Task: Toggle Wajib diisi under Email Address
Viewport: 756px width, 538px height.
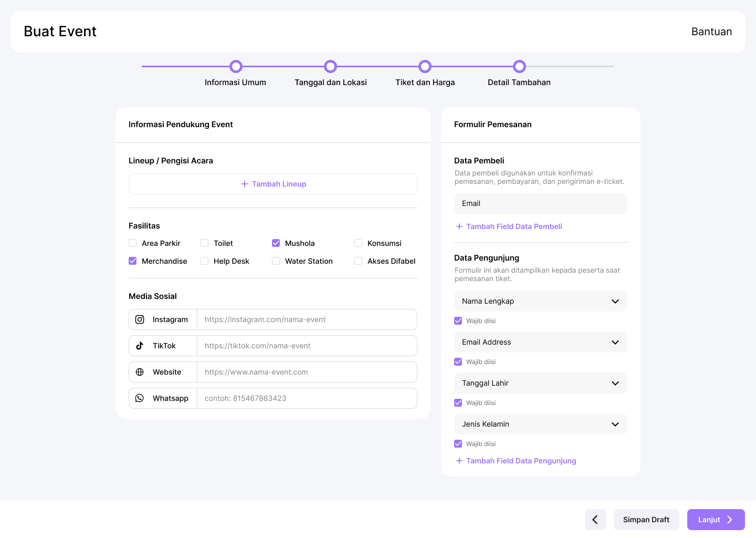Action: (458, 362)
